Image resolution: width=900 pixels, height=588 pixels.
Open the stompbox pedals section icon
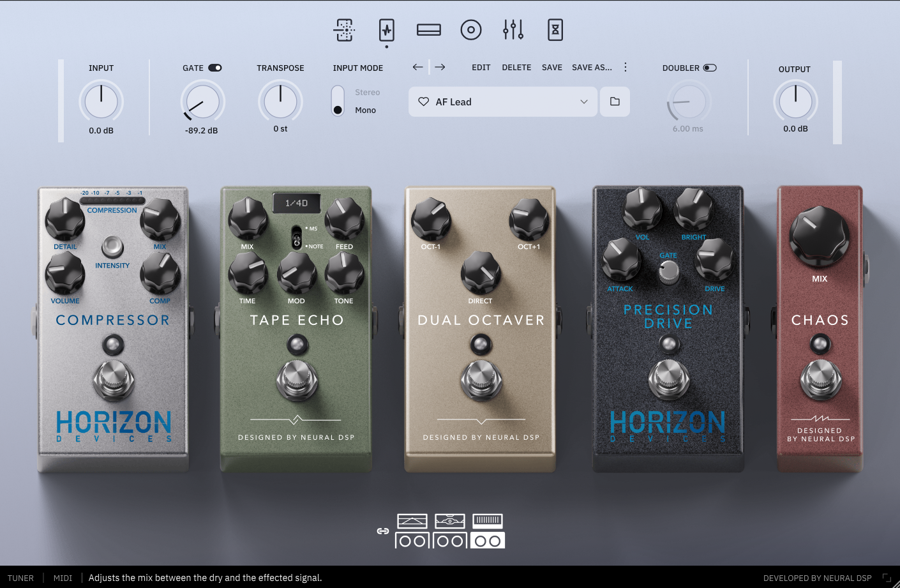[x=386, y=30]
